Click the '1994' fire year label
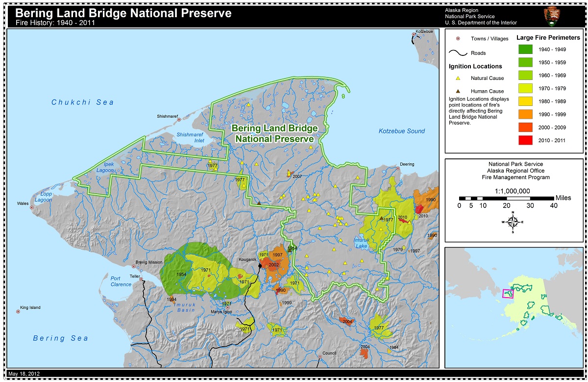The image size is (588, 382). 171,299
